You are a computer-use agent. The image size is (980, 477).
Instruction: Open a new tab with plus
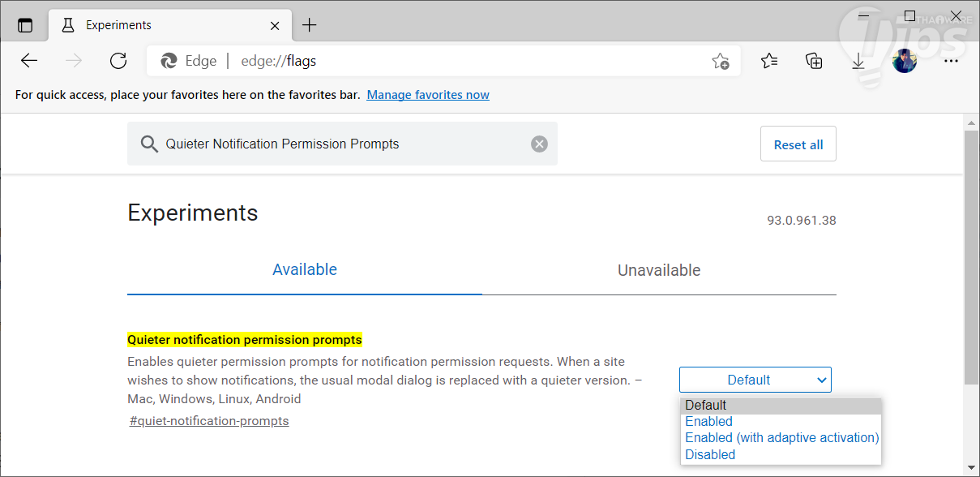pyautogui.click(x=310, y=25)
